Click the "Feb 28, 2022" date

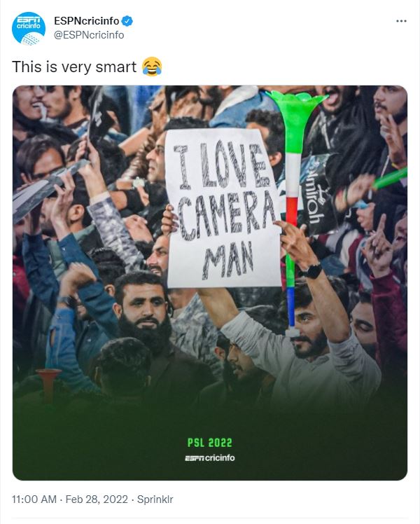click(97, 499)
